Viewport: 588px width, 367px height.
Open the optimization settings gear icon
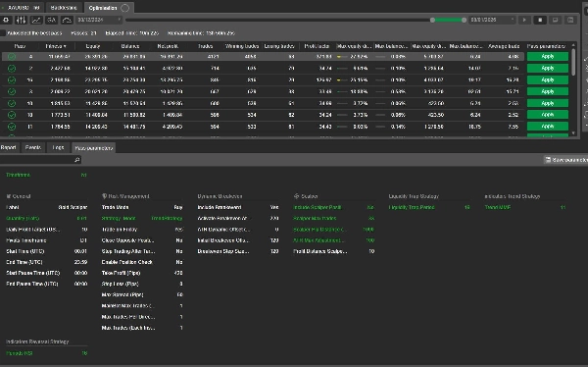tap(6, 20)
